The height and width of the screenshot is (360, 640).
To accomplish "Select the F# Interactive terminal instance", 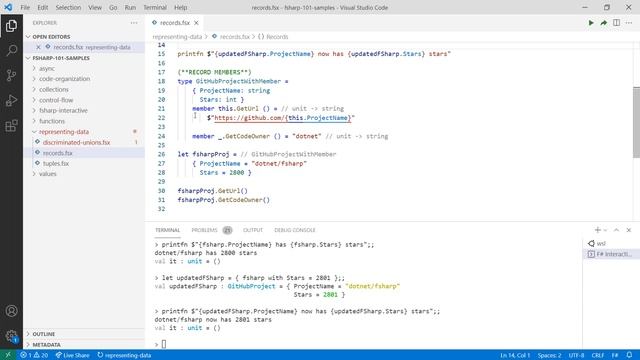I will point(611,254).
